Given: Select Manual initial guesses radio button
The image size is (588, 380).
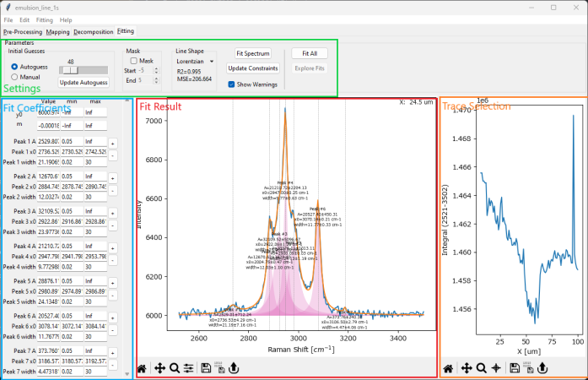Looking at the screenshot, I should point(14,77).
